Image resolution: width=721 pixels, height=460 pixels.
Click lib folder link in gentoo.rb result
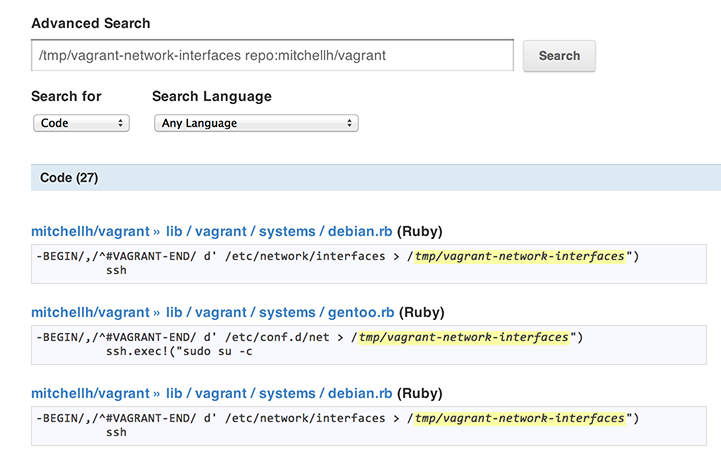[174, 312]
